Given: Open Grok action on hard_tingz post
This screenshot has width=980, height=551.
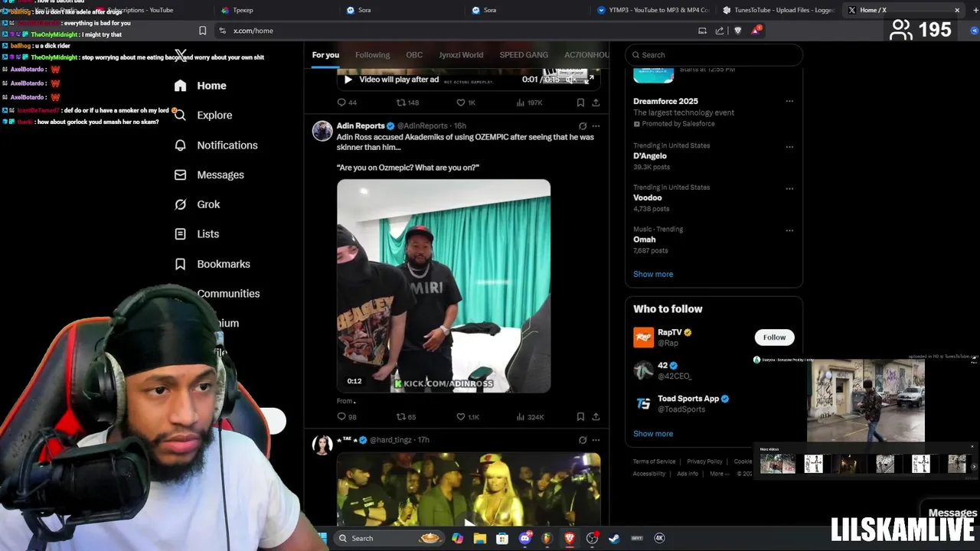Looking at the screenshot, I should pyautogui.click(x=583, y=440).
